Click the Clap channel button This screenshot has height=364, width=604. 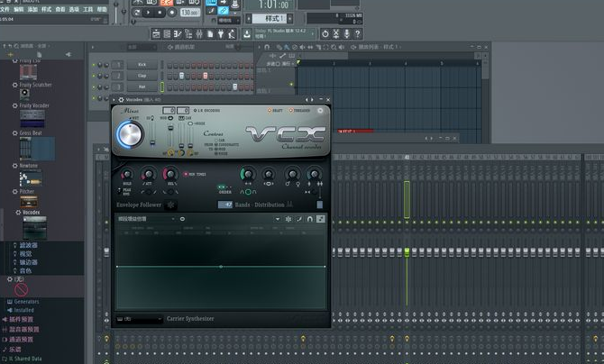point(142,76)
